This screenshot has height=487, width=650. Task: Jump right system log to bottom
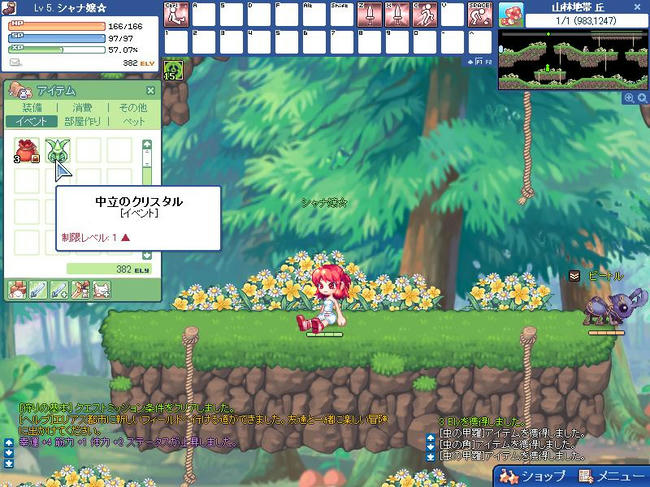(431, 457)
